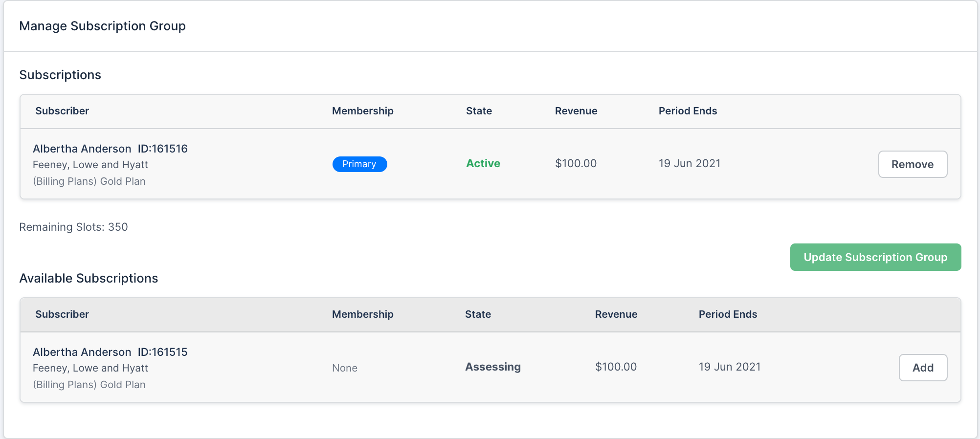Image resolution: width=980 pixels, height=439 pixels.
Task: Click Membership header in Available Subscriptions table
Action: tap(362, 314)
